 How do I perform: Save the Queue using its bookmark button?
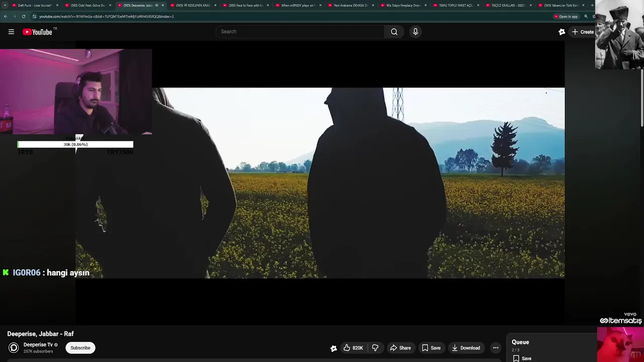pos(522,358)
